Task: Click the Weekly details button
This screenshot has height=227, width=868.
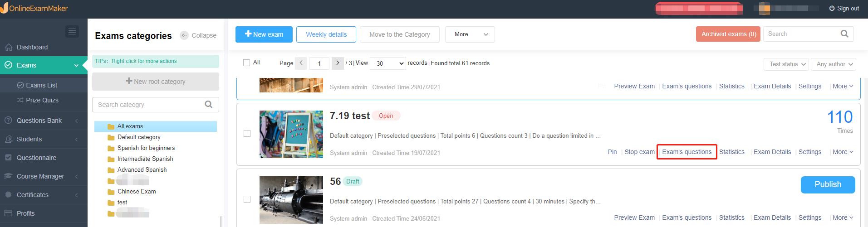Action: (326, 34)
